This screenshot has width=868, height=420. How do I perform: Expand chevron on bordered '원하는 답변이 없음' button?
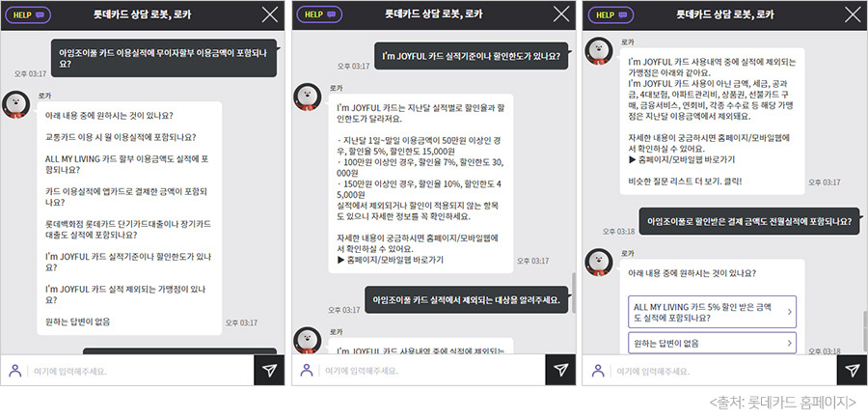click(789, 344)
